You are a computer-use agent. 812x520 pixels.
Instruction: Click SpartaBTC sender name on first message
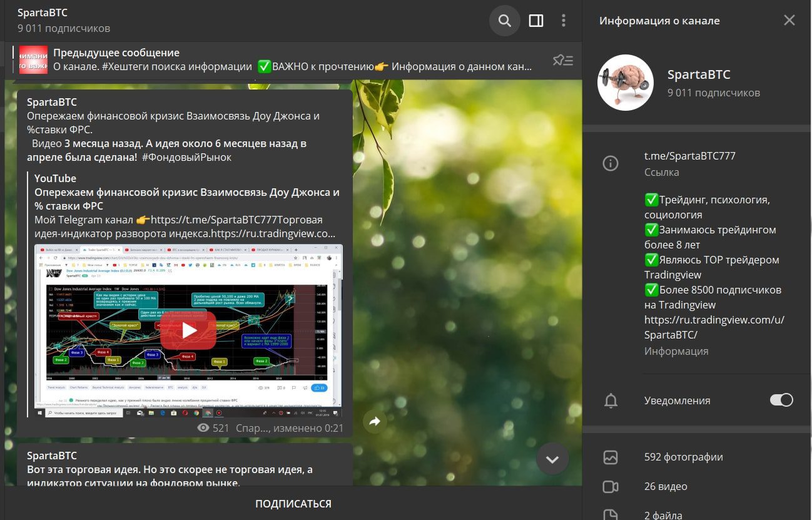(52, 102)
